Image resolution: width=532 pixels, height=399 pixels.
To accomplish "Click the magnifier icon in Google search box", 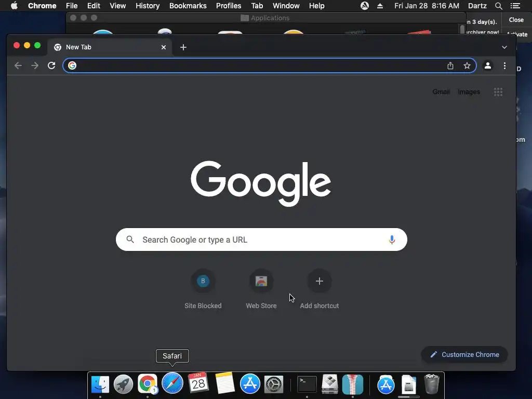I will coord(130,240).
